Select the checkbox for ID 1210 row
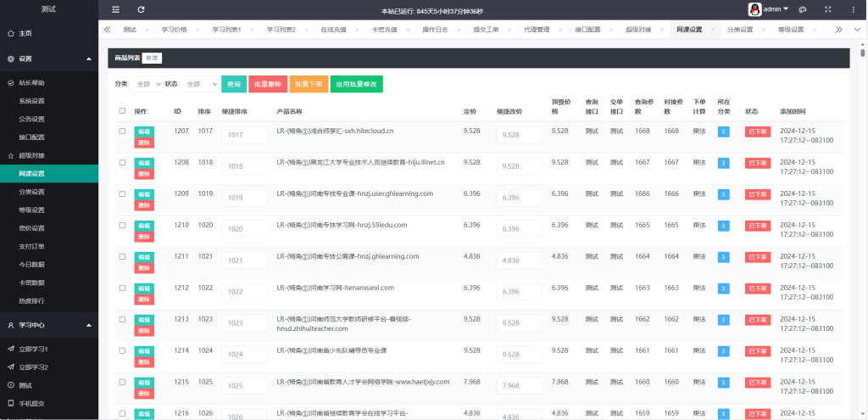Image resolution: width=868 pixels, height=420 pixels. point(122,225)
